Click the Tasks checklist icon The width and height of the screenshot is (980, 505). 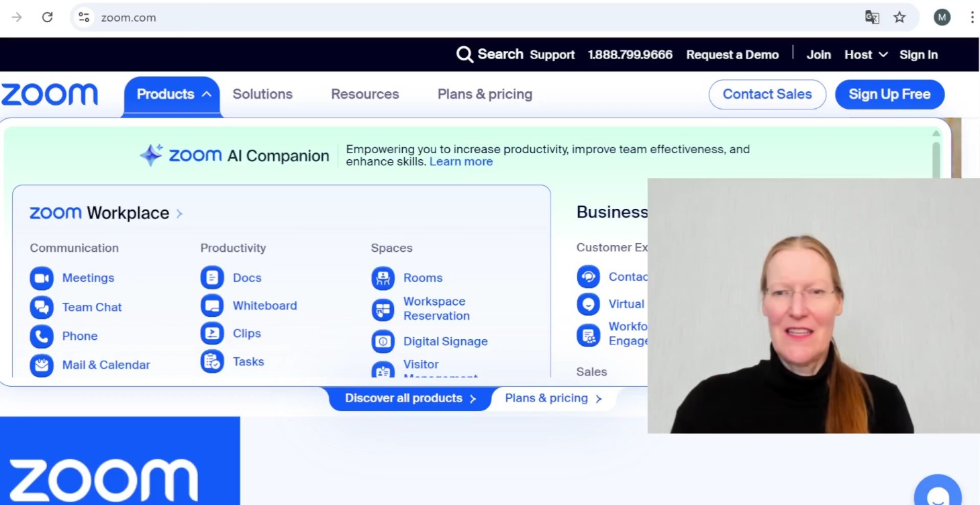coord(212,361)
